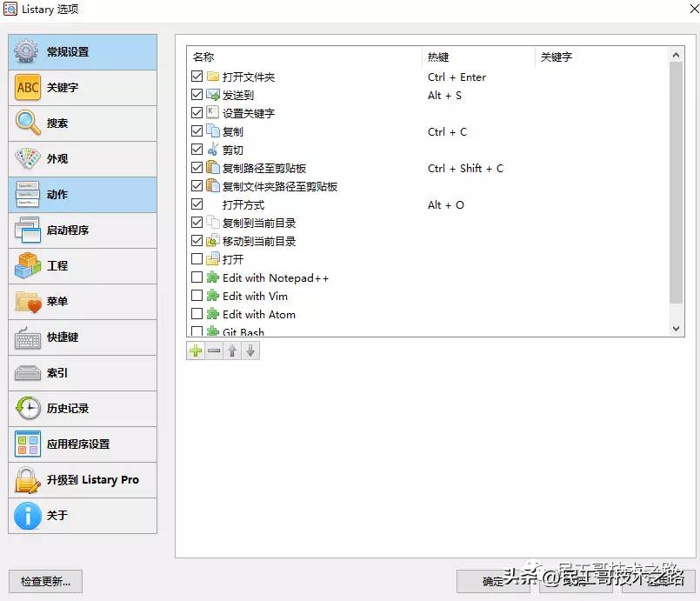
Task: Select the 复制文件夹路径至剪贴板 row text
Action: (x=280, y=186)
